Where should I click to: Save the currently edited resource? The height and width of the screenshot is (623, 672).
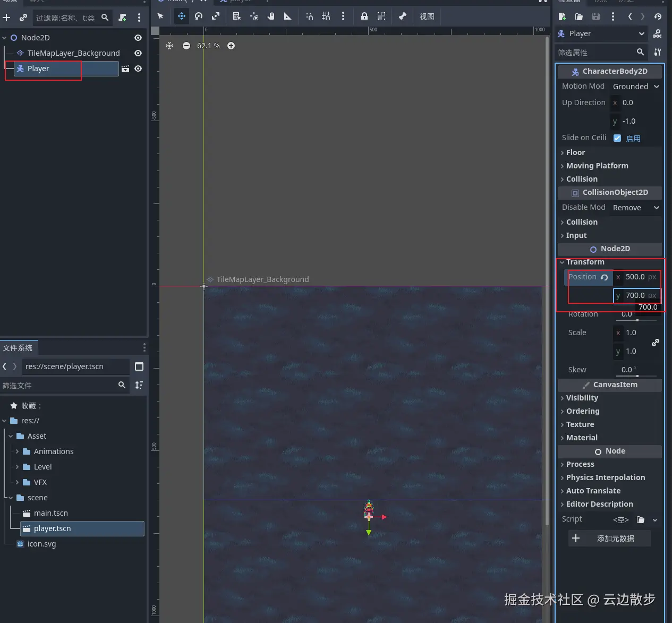[596, 16]
